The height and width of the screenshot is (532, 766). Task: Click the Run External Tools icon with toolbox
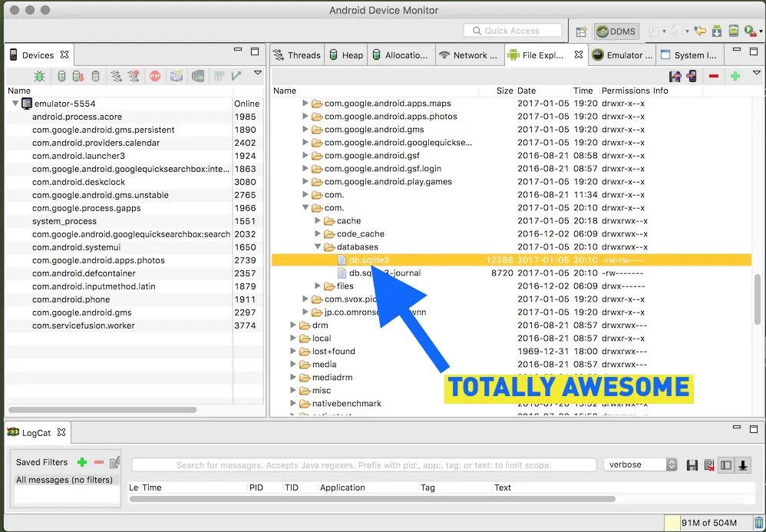coord(750,31)
